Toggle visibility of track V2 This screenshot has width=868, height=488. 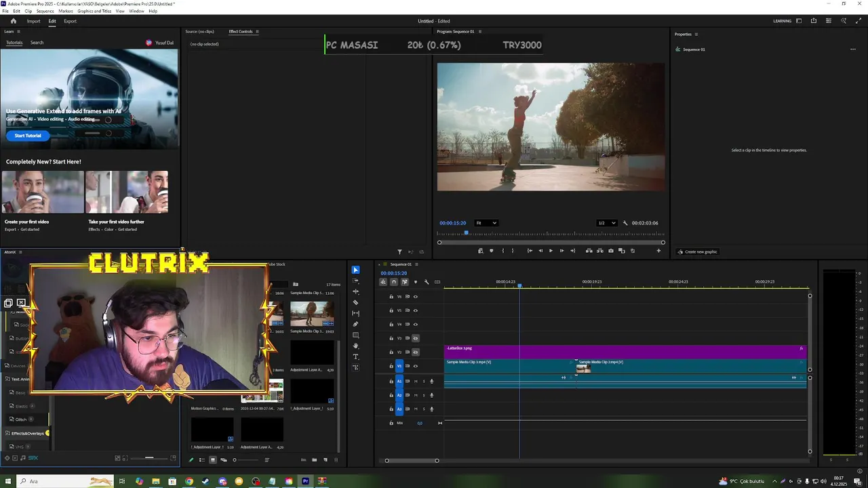tap(416, 352)
